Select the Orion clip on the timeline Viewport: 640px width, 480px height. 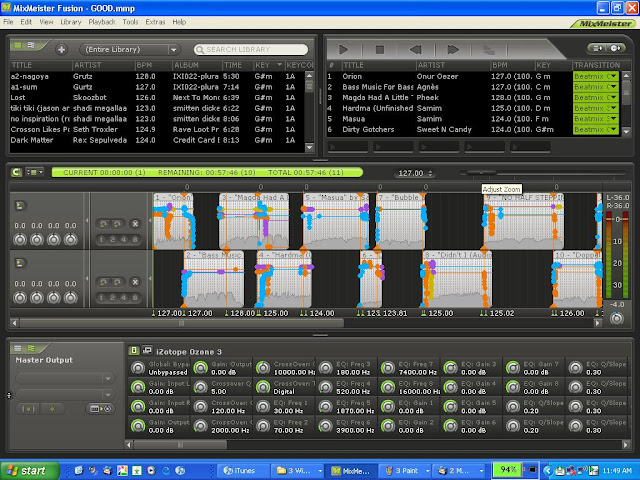click(173, 221)
